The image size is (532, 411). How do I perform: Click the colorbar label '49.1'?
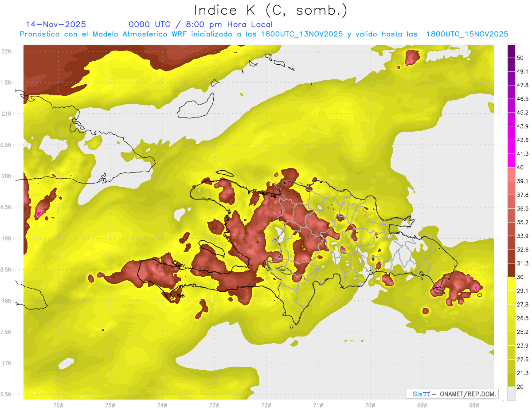pos(523,71)
